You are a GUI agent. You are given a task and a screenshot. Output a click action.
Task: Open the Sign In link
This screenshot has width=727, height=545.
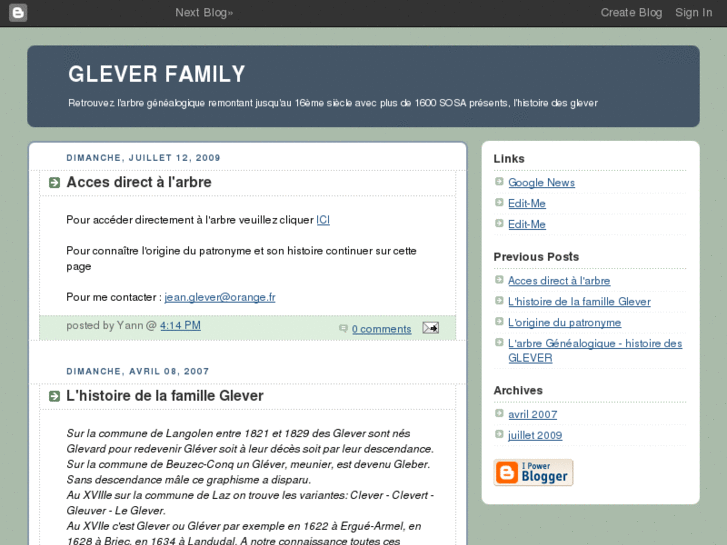[694, 13]
